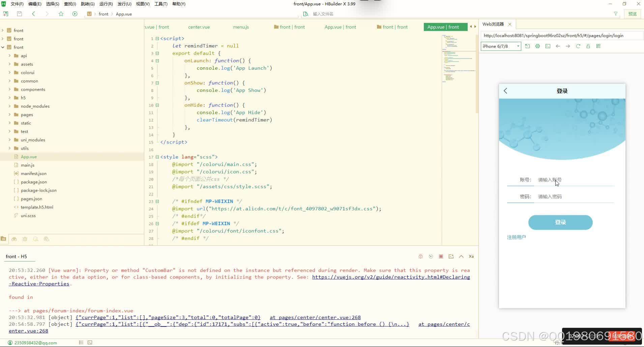Click scroll-tabs-right arrow in editor tab bar
Screen dimensions: 644x347
click(x=475, y=27)
